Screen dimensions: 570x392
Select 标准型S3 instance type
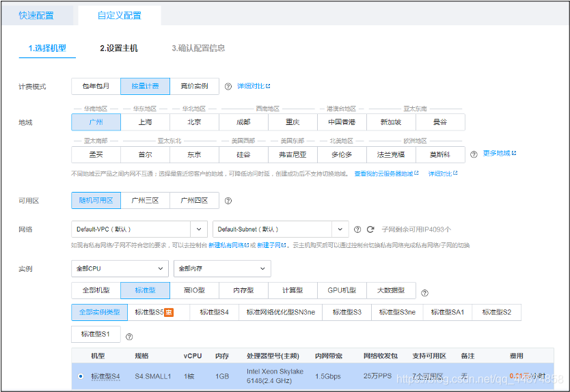[347, 312]
